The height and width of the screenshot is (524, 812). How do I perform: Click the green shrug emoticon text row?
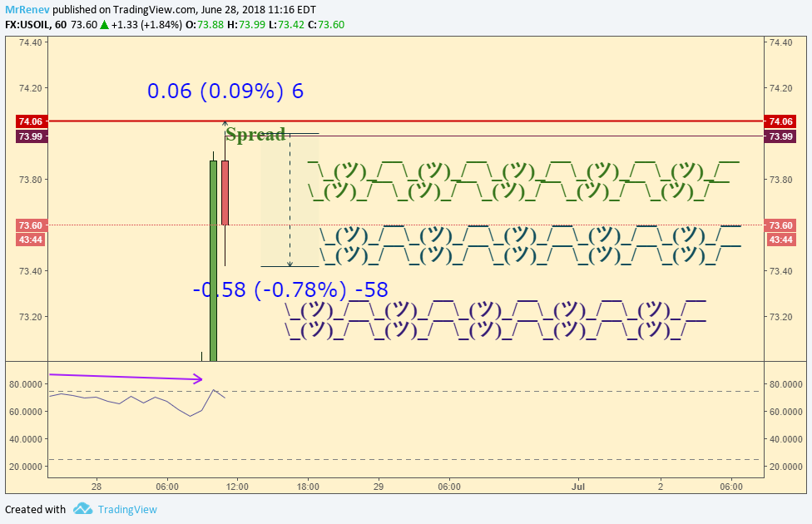tap(523, 180)
